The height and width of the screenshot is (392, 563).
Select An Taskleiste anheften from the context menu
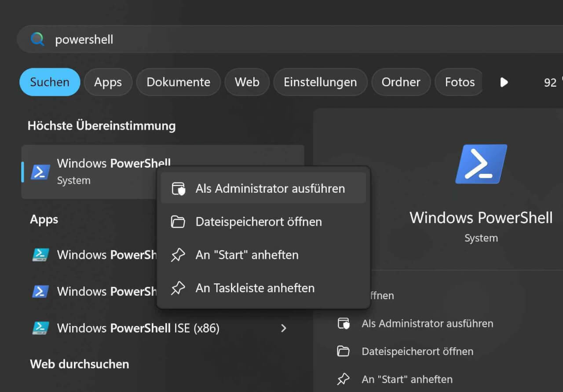click(x=255, y=288)
